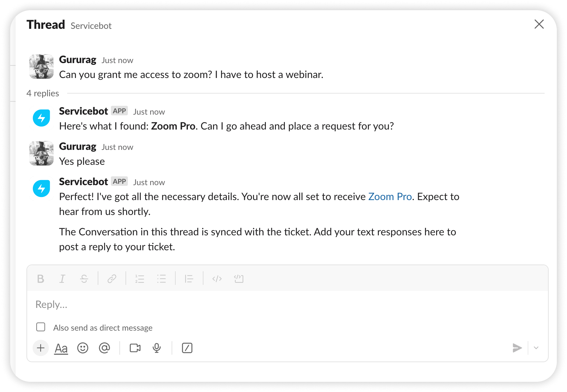Click Servicebot name above Here's what I found
The width and height of the screenshot is (567, 392).
83,111
